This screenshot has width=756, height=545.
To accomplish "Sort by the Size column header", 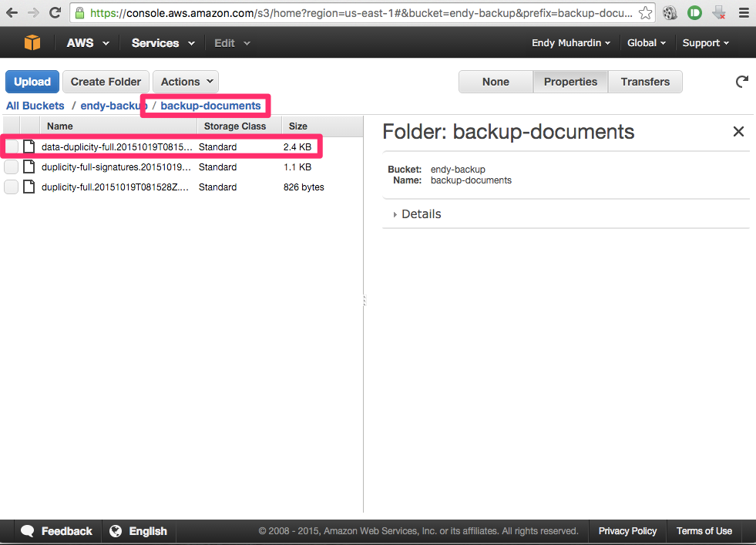I will coord(322,126).
